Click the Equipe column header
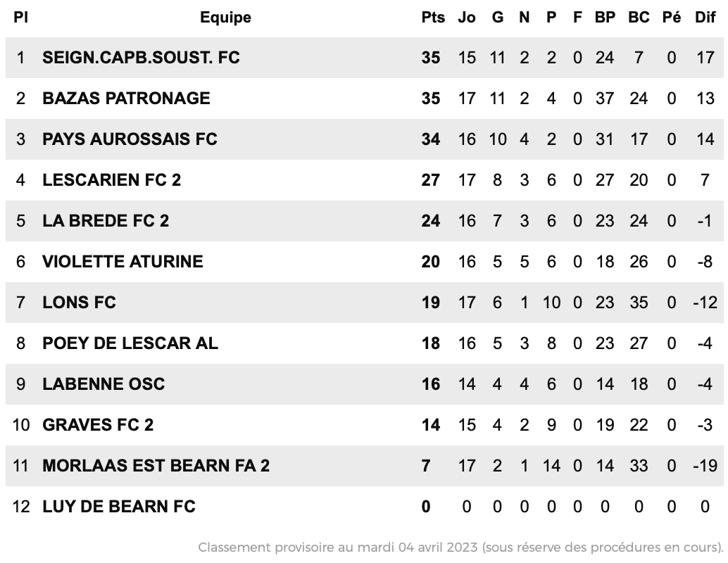 click(225, 17)
